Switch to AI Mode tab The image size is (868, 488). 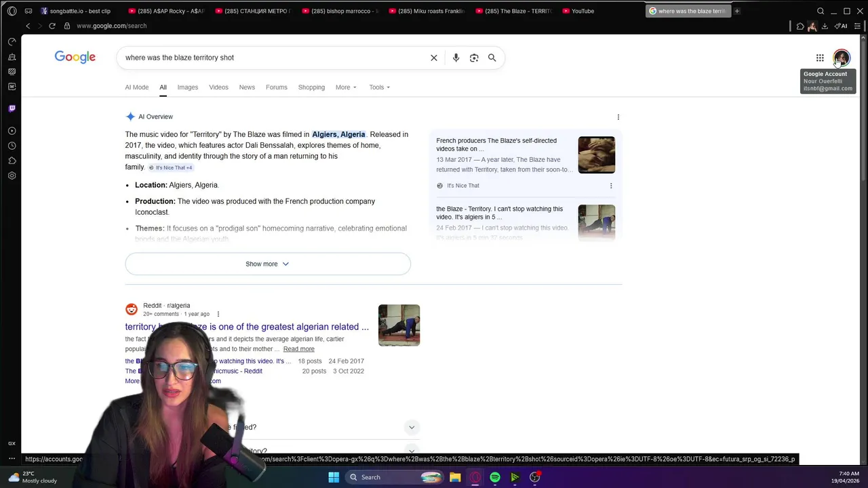136,87
